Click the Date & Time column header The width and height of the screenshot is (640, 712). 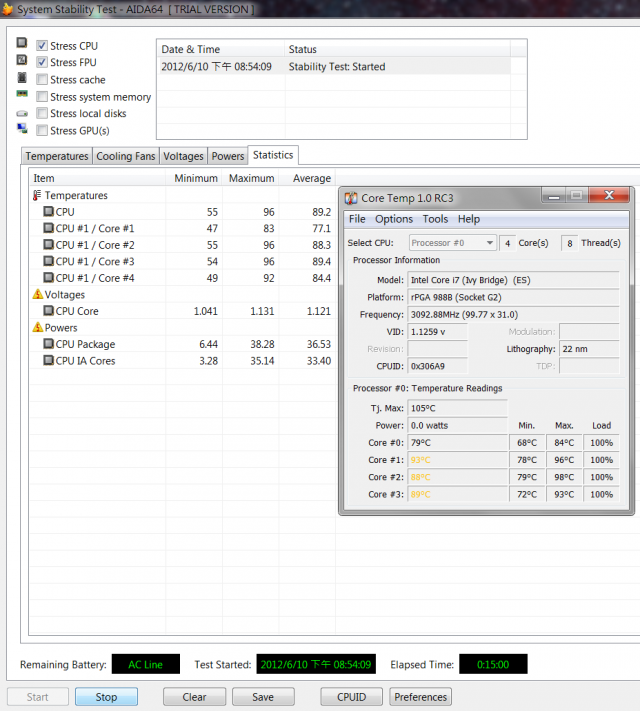221,49
